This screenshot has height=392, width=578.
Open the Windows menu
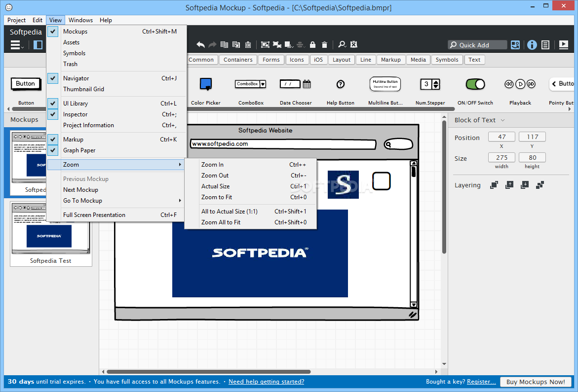80,20
